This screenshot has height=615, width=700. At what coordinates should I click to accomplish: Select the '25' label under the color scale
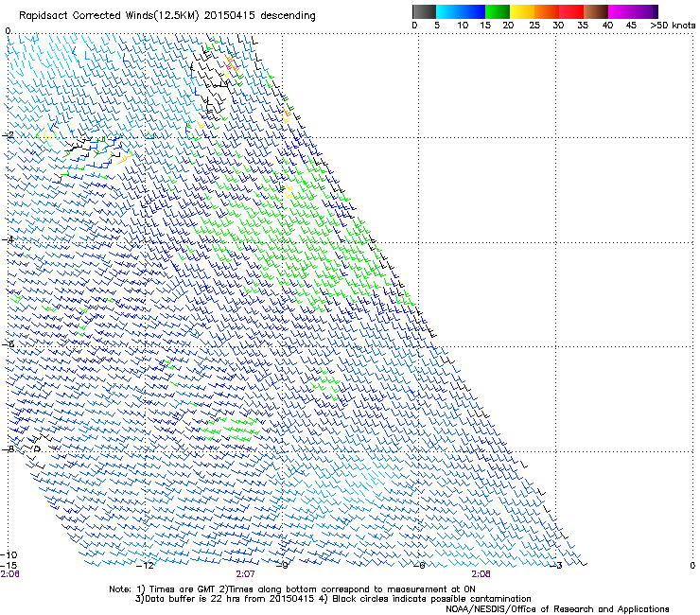[534, 26]
